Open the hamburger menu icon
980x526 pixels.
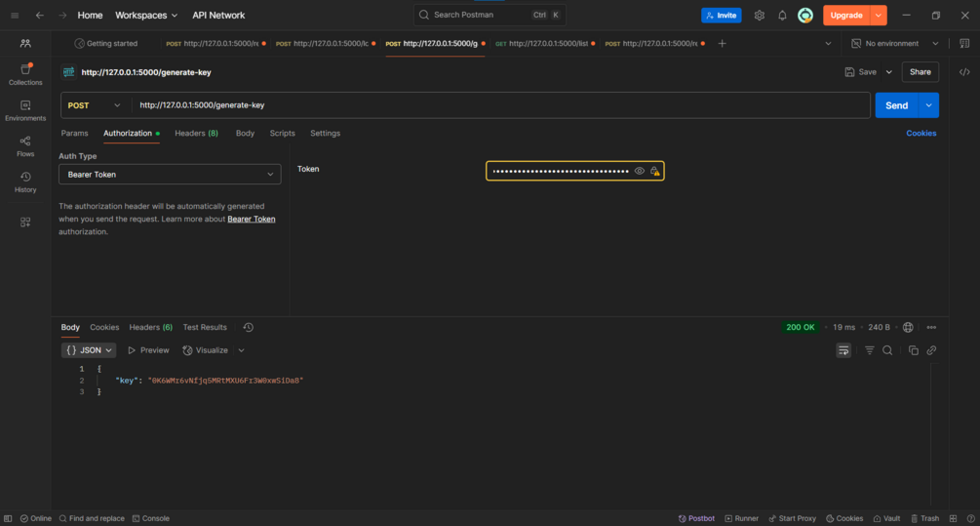point(15,15)
